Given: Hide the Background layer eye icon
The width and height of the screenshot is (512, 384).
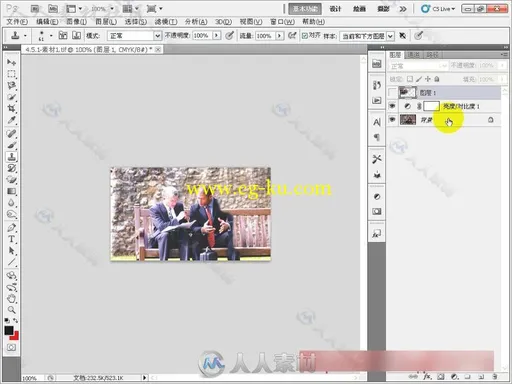Looking at the screenshot, I should (x=392, y=119).
